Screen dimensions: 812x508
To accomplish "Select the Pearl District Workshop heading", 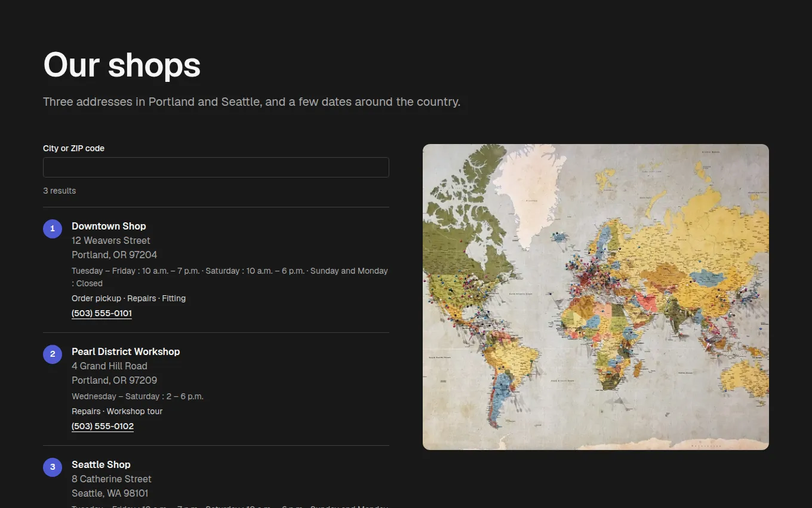I will [x=125, y=351].
